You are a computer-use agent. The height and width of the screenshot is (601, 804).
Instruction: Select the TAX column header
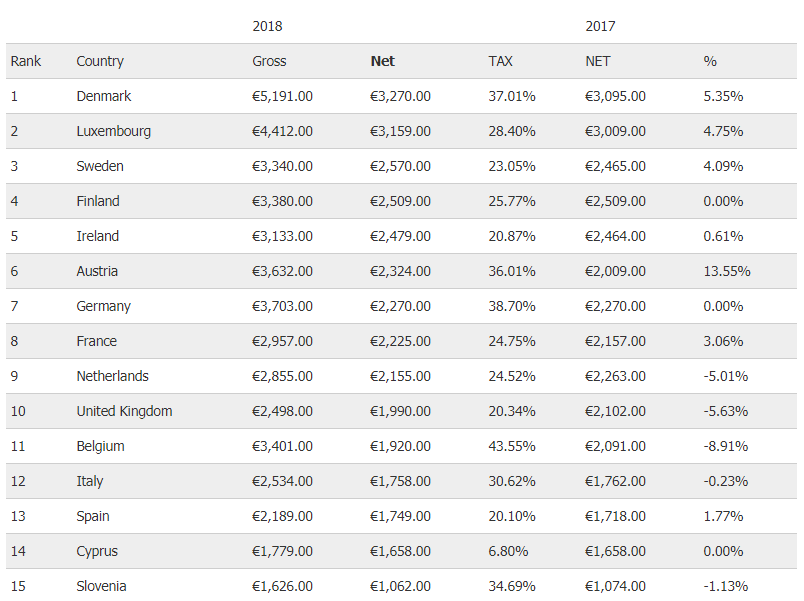point(500,61)
